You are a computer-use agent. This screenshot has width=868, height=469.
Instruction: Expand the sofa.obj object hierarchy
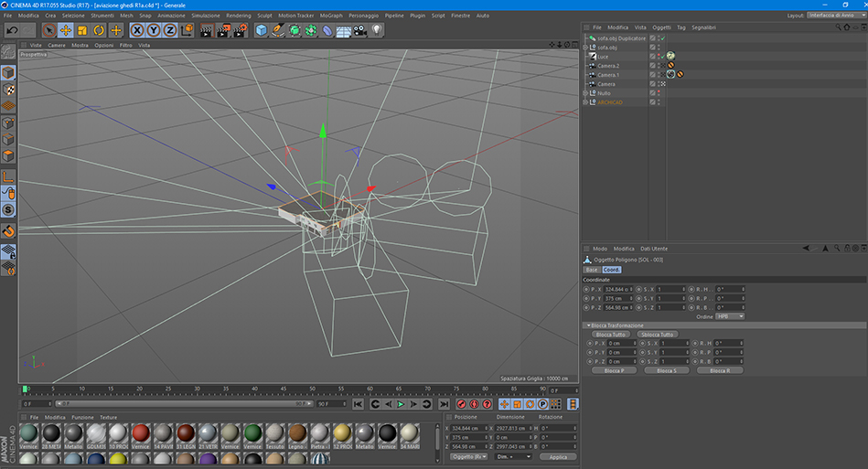pyautogui.click(x=585, y=48)
